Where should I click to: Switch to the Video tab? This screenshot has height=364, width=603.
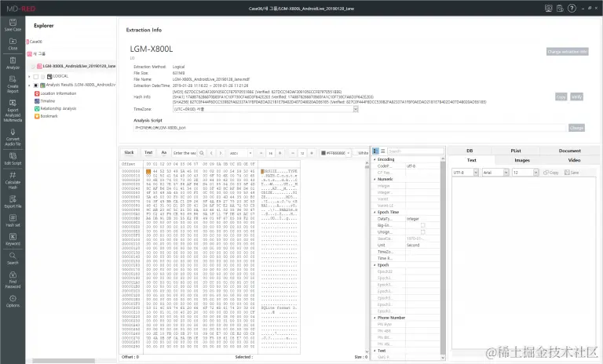pos(574,160)
